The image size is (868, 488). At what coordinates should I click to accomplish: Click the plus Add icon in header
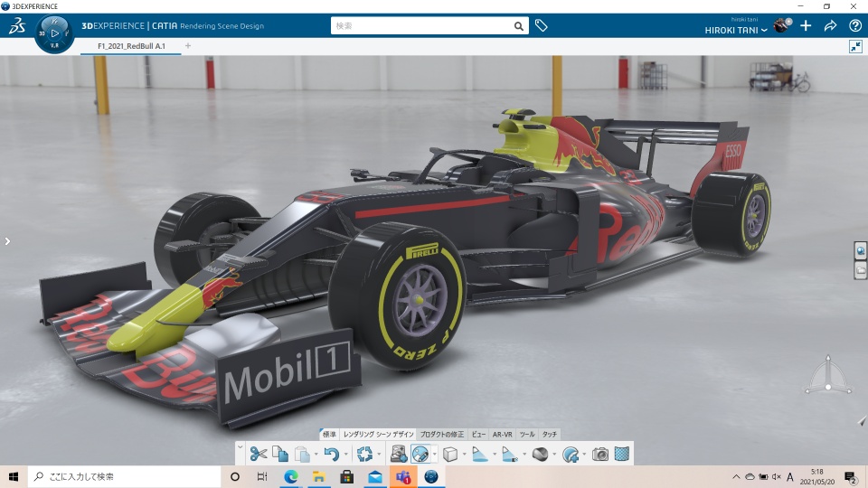[806, 25]
